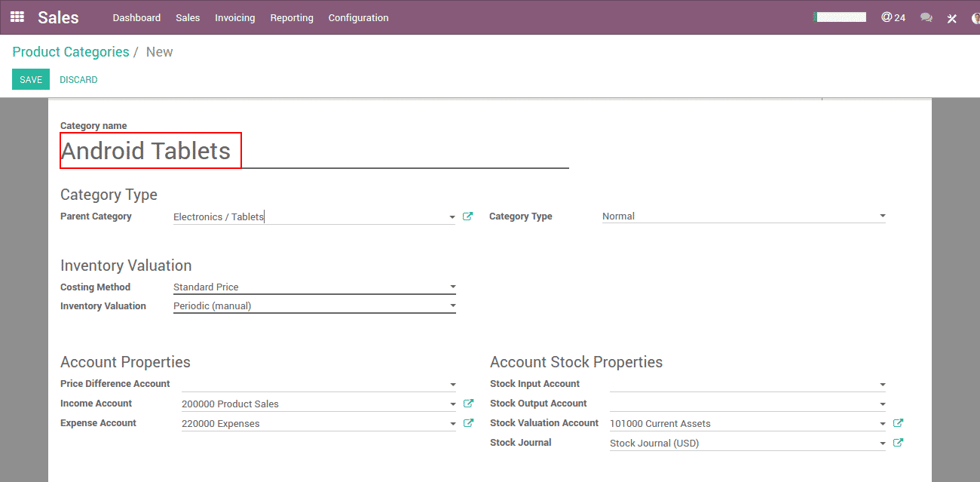Click the Category name text field
This screenshot has height=482, width=980.
[314, 151]
